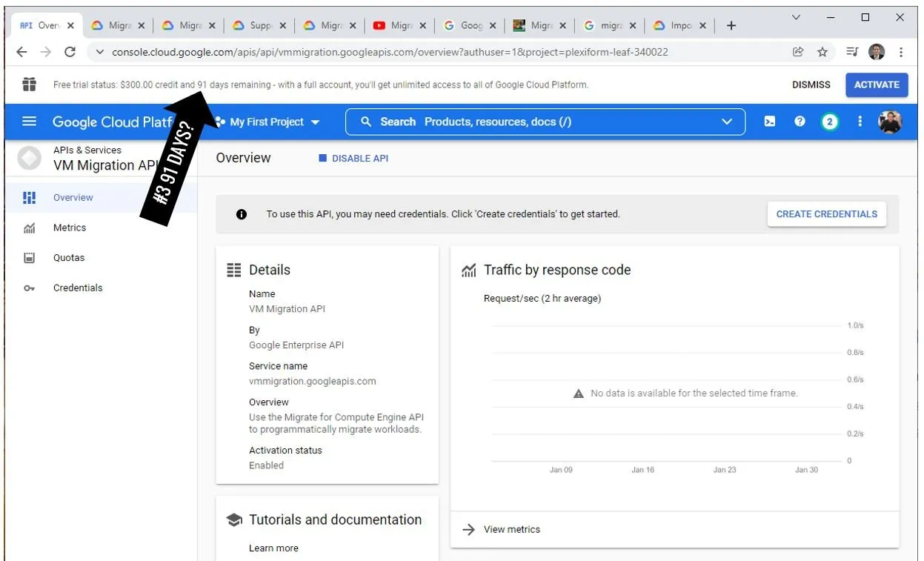This screenshot has height=561, width=924.
Task: Click the browser Forward arrow
Action: coord(46,52)
